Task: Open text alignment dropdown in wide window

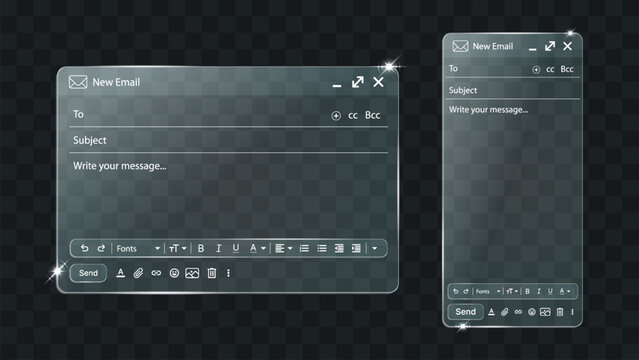Action: [284, 248]
